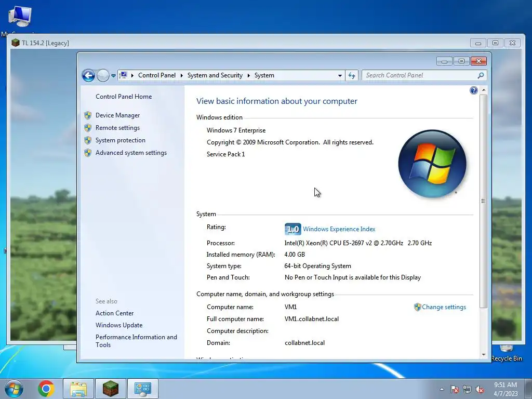Image resolution: width=532 pixels, height=399 pixels.
Task: Open Device Manager link
Action: tap(117, 115)
